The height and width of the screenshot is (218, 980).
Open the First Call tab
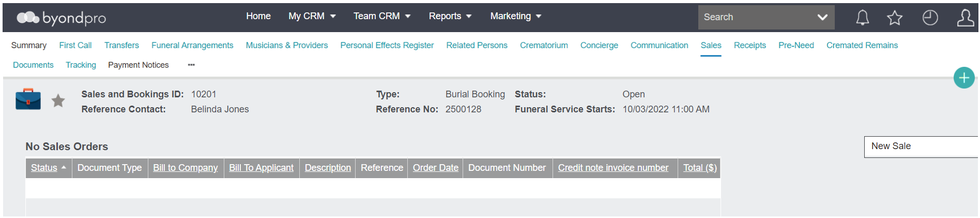point(75,45)
